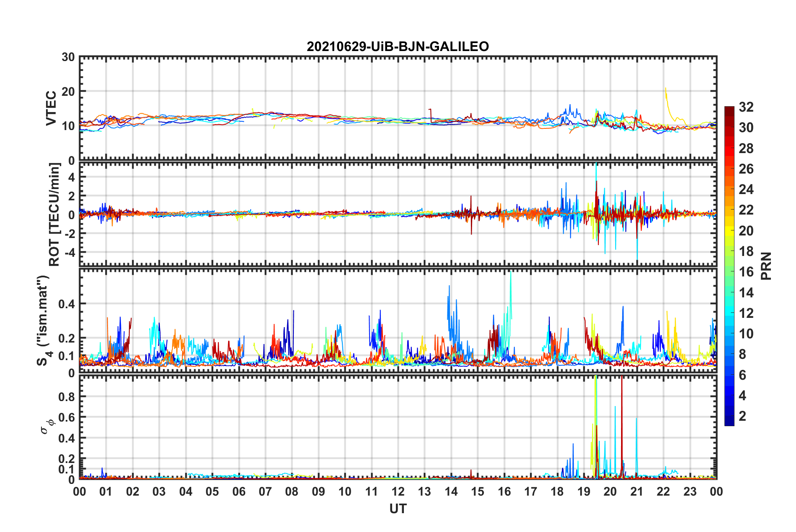Click the PRN colorbar gradient
The width and height of the screenshot is (796, 532).
729,266
